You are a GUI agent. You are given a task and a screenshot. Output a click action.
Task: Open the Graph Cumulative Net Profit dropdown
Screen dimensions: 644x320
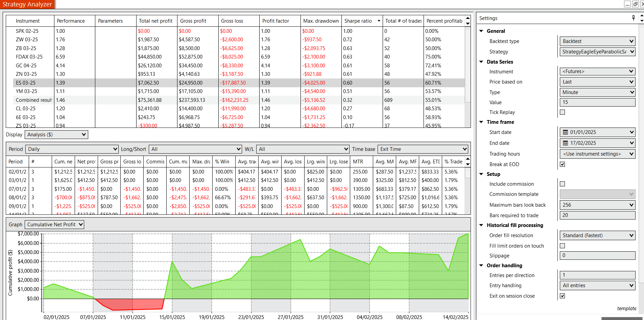tap(54, 225)
